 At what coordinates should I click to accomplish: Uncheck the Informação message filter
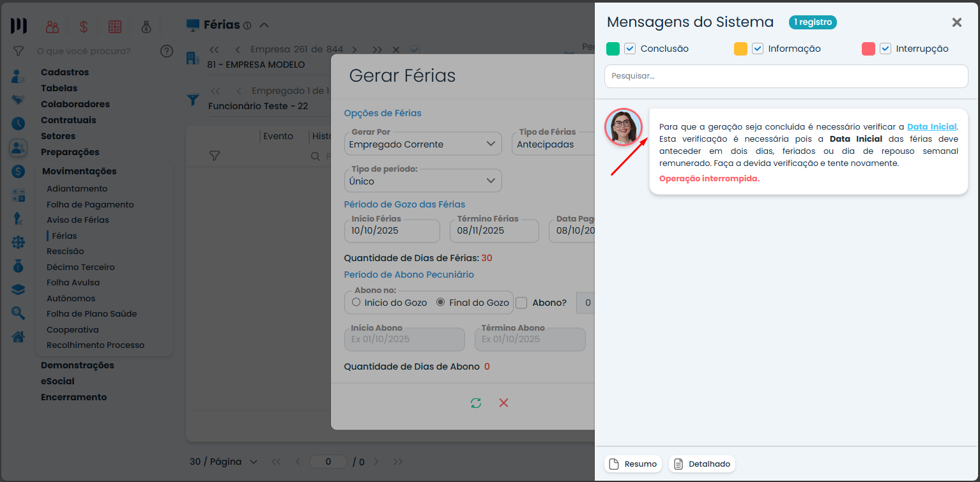[758, 49]
